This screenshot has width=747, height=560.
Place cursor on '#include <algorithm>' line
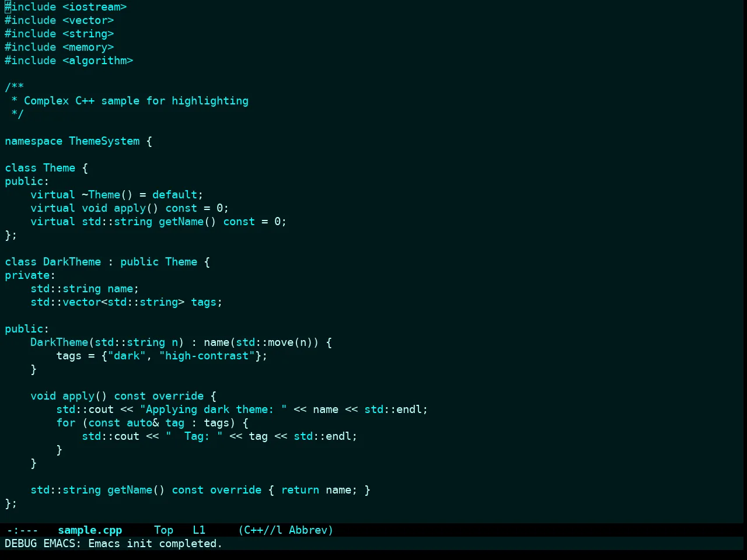click(69, 61)
